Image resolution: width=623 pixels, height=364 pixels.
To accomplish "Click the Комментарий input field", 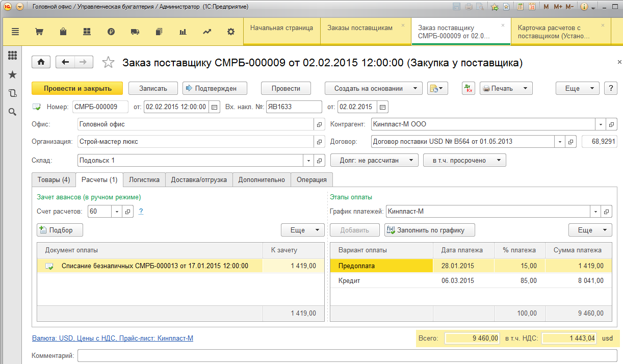I will pyautogui.click(x=347, y=355).
